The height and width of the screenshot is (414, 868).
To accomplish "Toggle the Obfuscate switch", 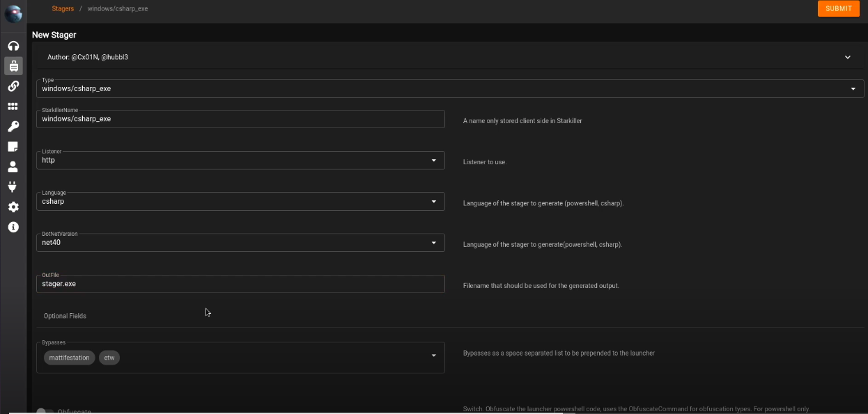I will click(45, 411).
